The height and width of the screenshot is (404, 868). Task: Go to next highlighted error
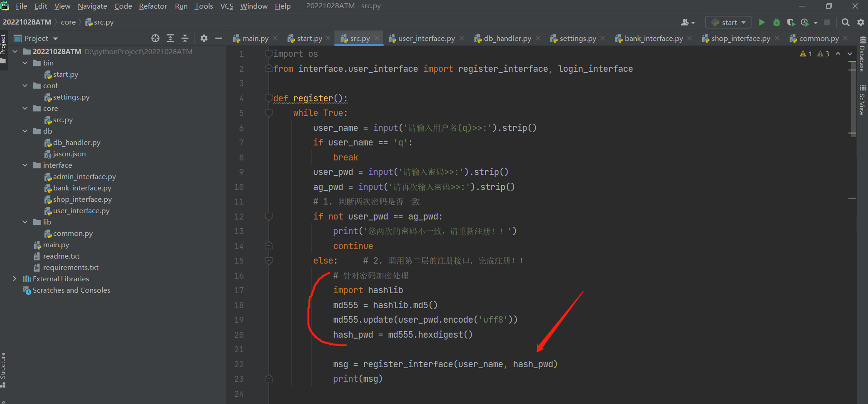click(850, 54)
